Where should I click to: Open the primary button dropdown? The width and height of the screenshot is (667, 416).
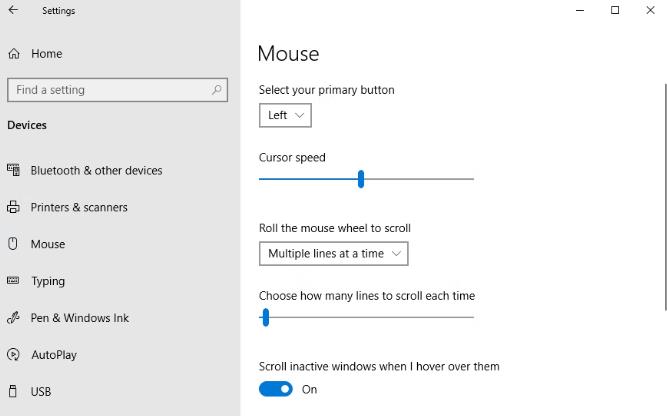point(285,116)
